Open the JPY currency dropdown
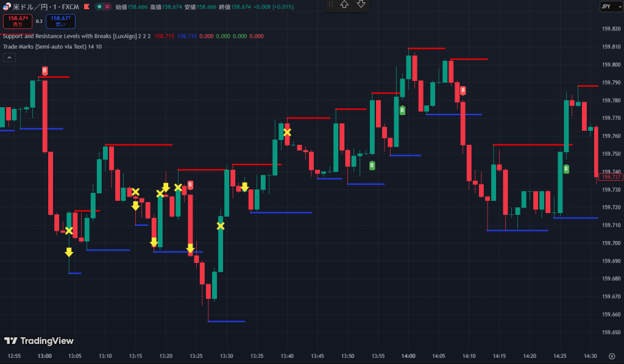This screenshot has height=364, width=624. pyautogui.click(x=607, y=6)
